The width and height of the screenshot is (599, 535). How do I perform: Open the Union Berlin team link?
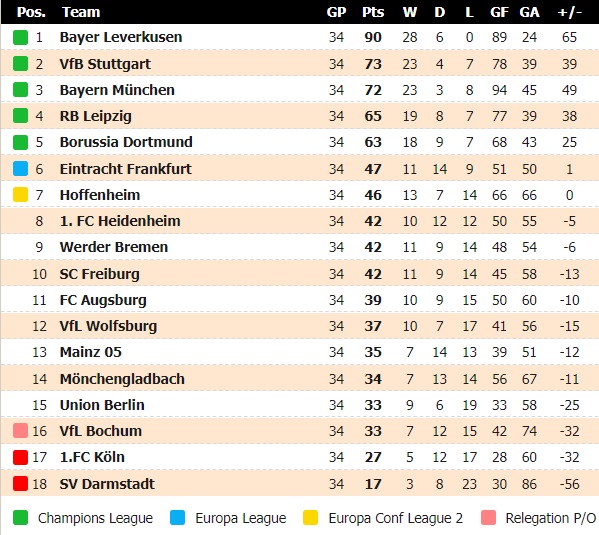pos(102,405)
